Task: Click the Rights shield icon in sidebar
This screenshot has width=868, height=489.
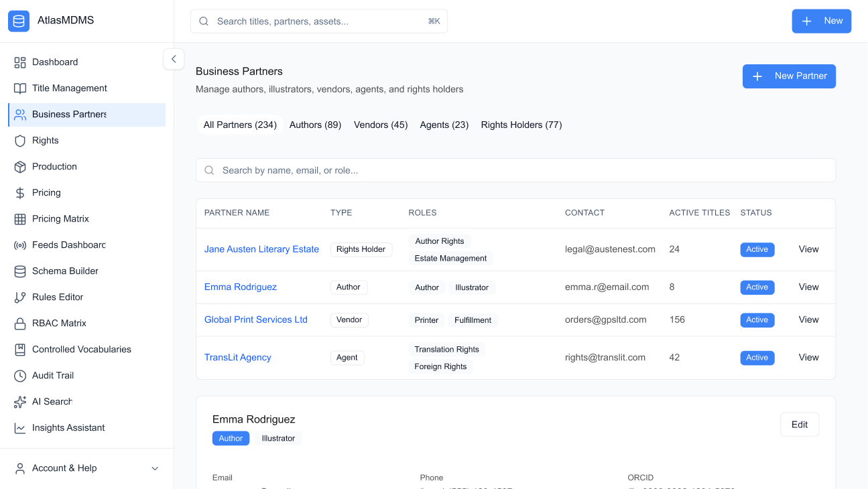Action: (x=20, y=141)
